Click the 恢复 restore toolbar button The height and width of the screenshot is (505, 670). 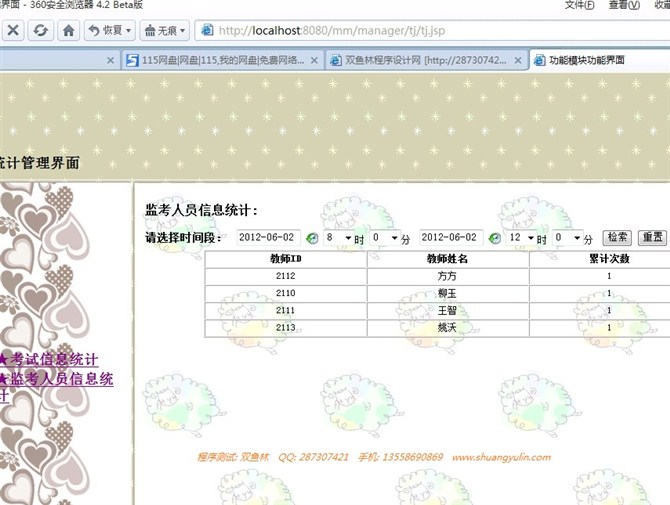tap(109, 30)
